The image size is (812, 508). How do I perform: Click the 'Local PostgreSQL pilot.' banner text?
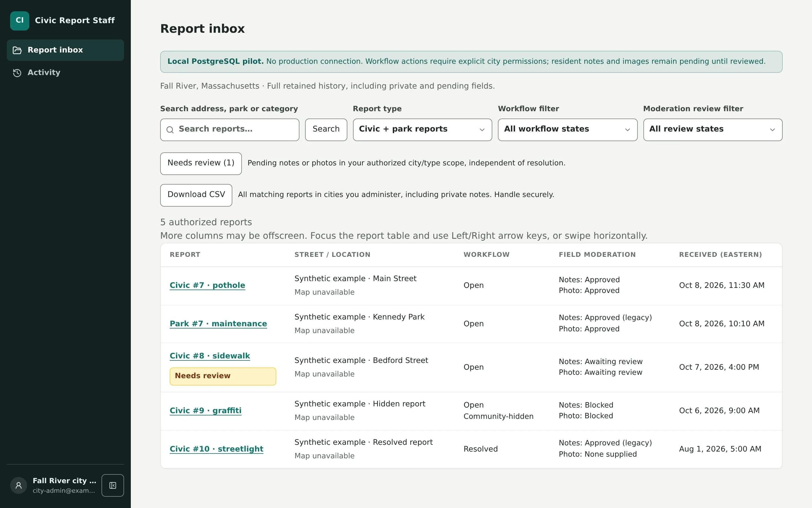pyautogui.click(x=215, y=62)
